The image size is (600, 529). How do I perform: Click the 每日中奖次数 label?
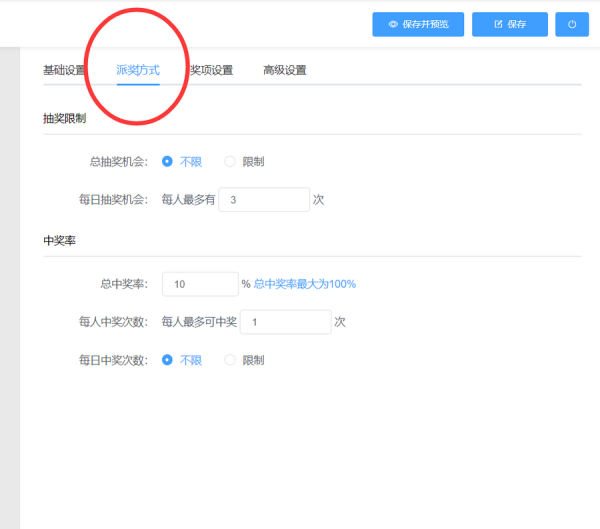(113, 360)
